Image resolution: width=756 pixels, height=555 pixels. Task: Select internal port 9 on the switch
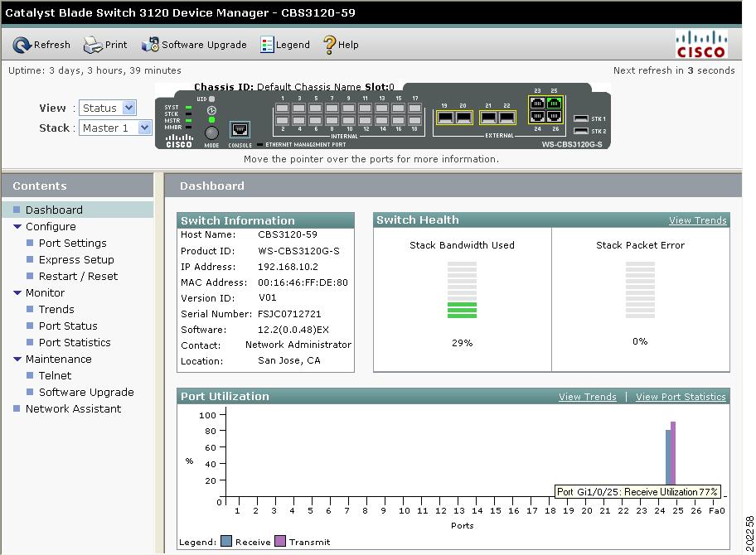349,109
